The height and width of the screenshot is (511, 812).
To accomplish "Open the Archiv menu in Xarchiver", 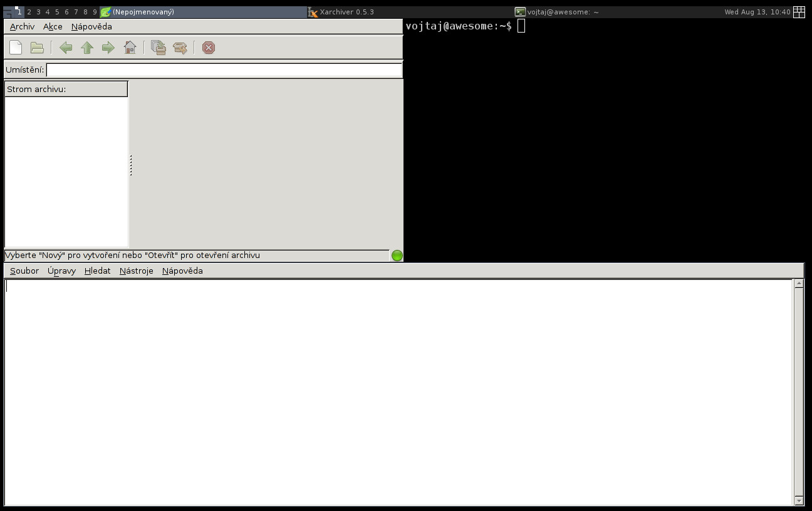I will (22, 27).
